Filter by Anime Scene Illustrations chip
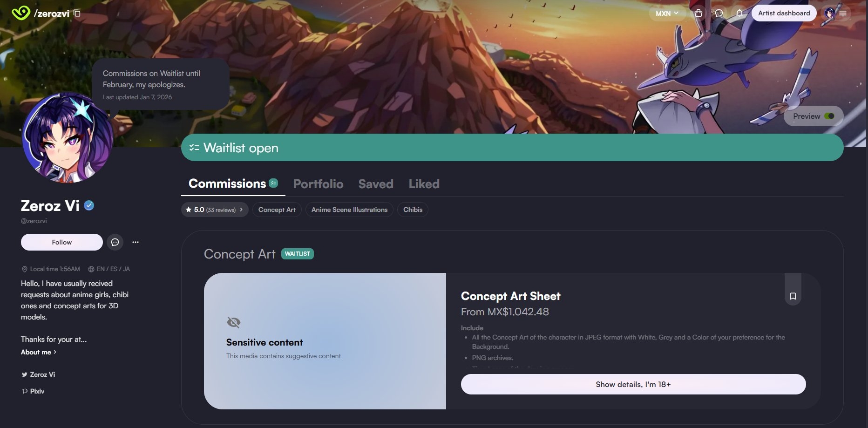The width and height of the screenshot is (868, 428). tap(349, 210)
